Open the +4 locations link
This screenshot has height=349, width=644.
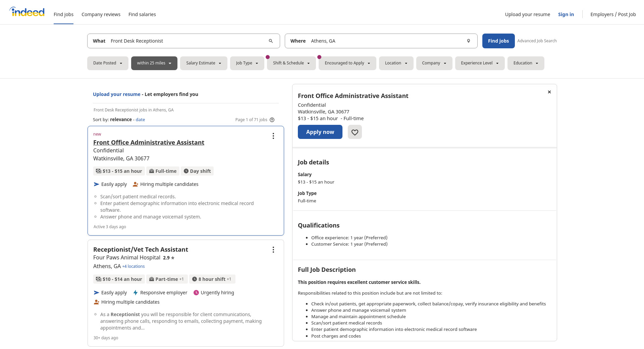click(x=133, y=266)
